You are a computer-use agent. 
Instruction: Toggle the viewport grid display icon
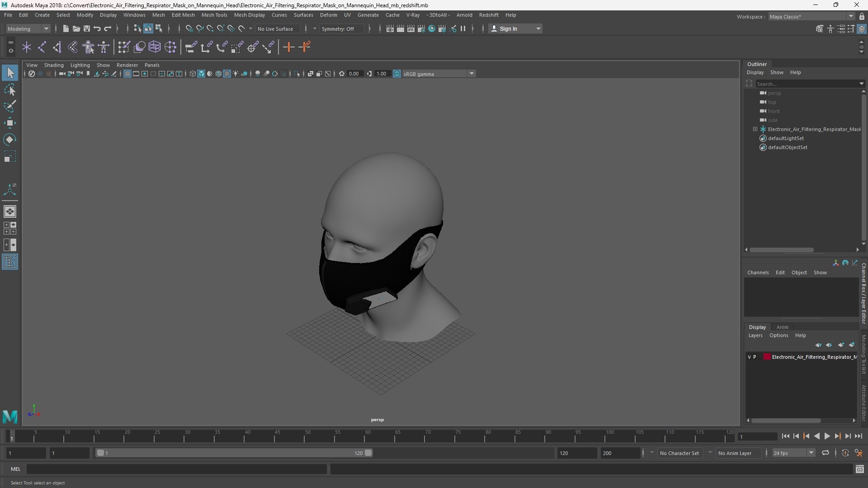click(127, 74)
